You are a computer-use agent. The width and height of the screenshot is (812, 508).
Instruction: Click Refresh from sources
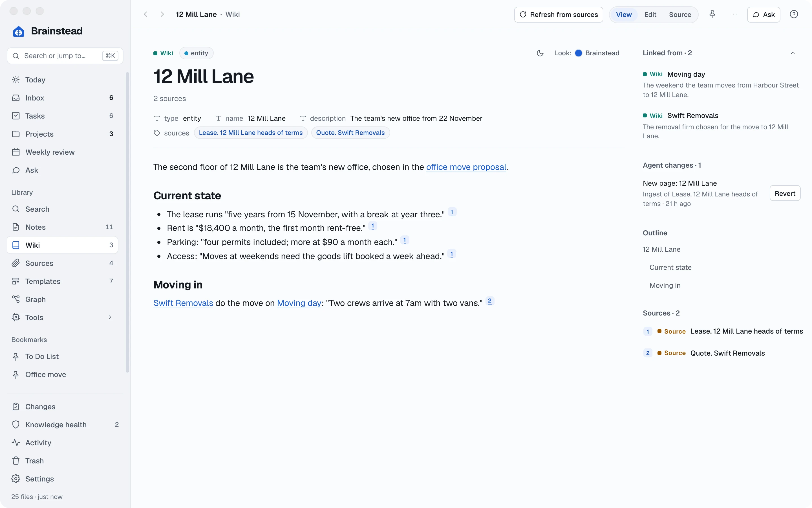tap(559, 14)
